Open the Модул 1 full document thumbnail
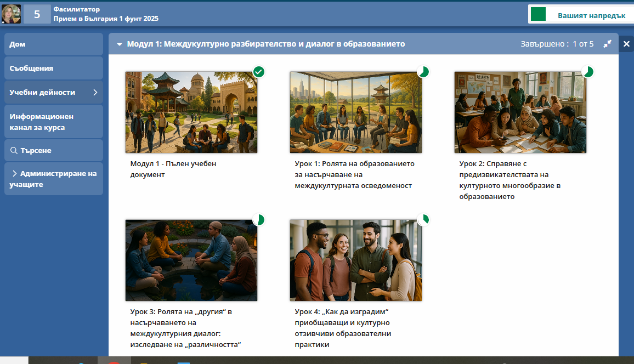The width and height of the screenshot is (634, 364). click(x=191, y=112)
